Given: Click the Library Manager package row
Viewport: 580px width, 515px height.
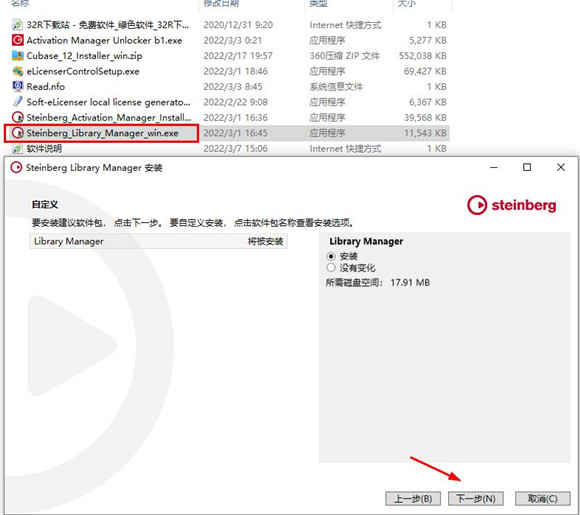Looking at the screenshot, I should pyautogui.click(x=158, y=241).
